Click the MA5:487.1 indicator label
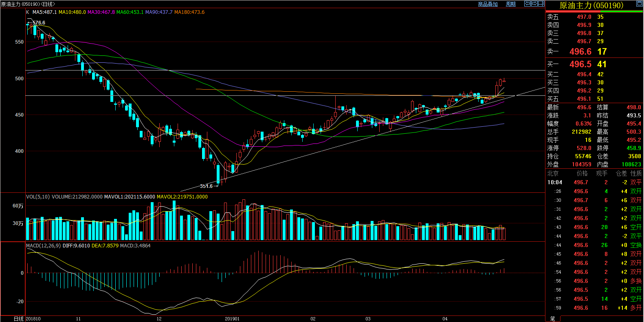Viewport: 644px width, 322px height. click(45, 12)
